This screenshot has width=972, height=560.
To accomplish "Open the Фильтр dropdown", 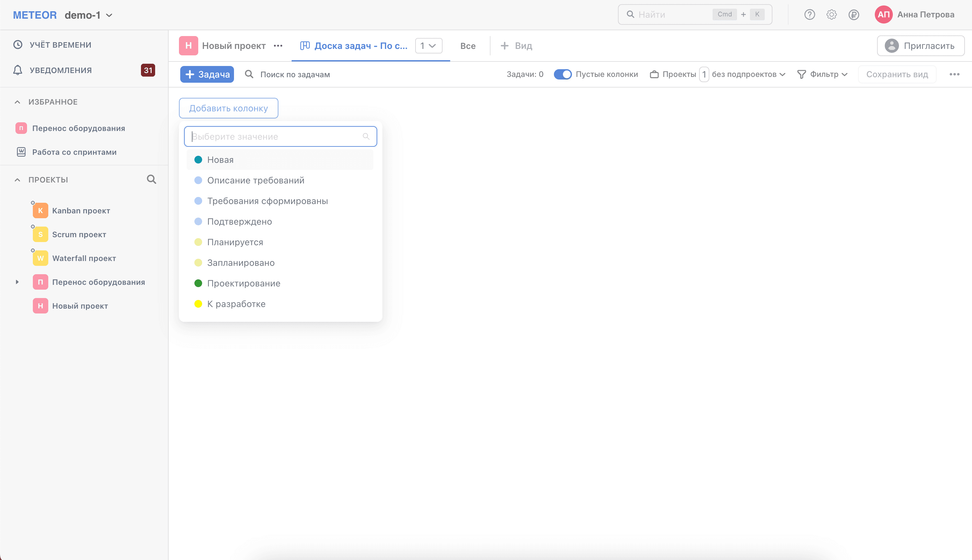I will [x=822, y=74].
